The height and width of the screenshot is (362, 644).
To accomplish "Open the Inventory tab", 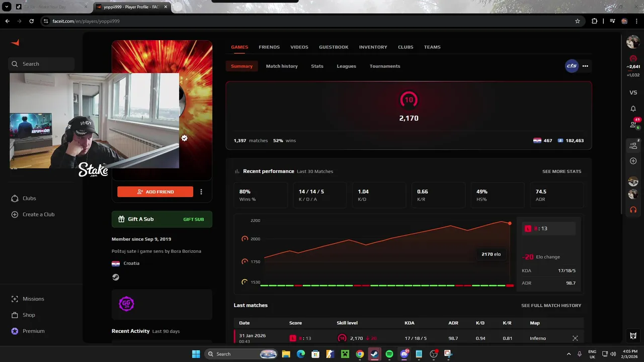I will pyautogui.click(x=373, y=47).
